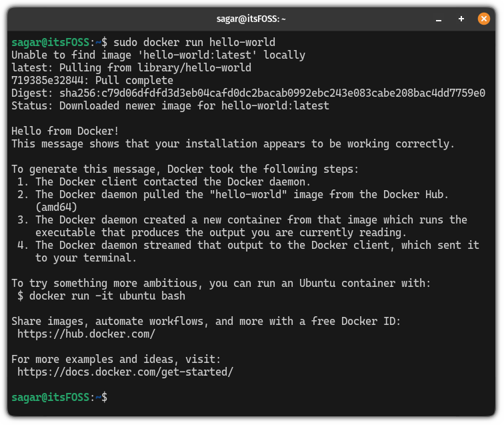The width and height of the screenshot is (504, 425).
Task: Maximize the terminal with the plus icon
Action: coord(461,19)
